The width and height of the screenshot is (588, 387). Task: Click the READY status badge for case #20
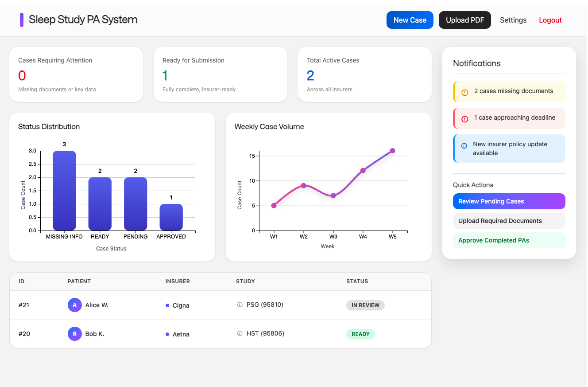click(360, 334)
